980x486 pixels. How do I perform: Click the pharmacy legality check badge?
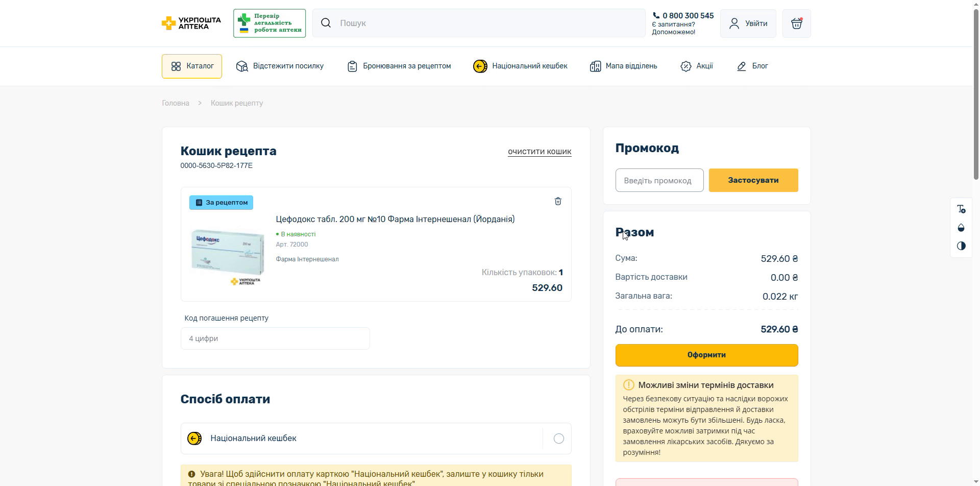(x=269, y=23)
